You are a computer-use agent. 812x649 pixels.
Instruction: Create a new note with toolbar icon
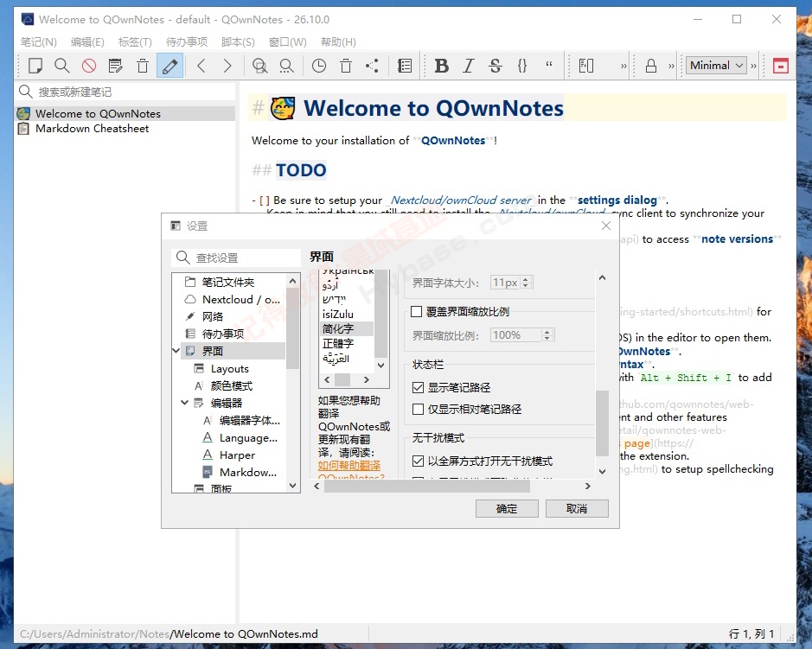coord(35,66)
